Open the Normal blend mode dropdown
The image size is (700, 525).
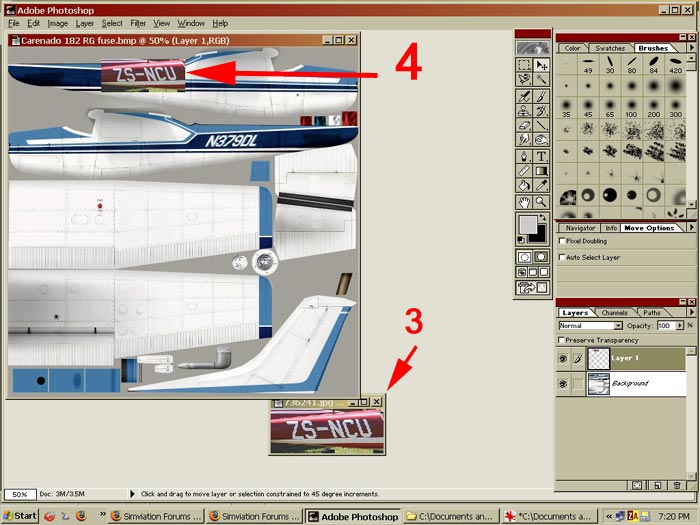pos(618,326)
